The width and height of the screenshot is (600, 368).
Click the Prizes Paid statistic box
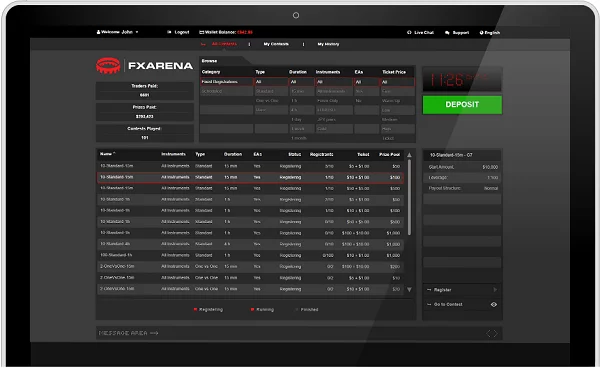(145, 112)
